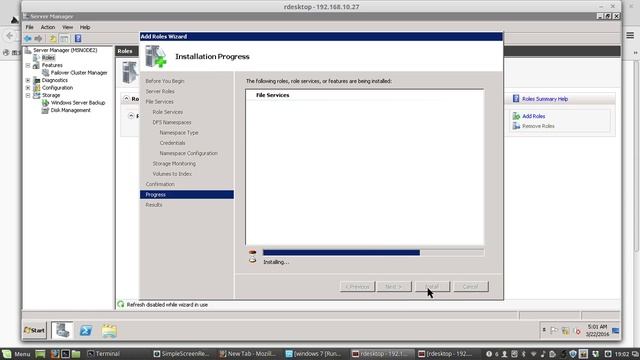
Task: Open the View menu
Action: pyautogui.click(x=67, y=27)
